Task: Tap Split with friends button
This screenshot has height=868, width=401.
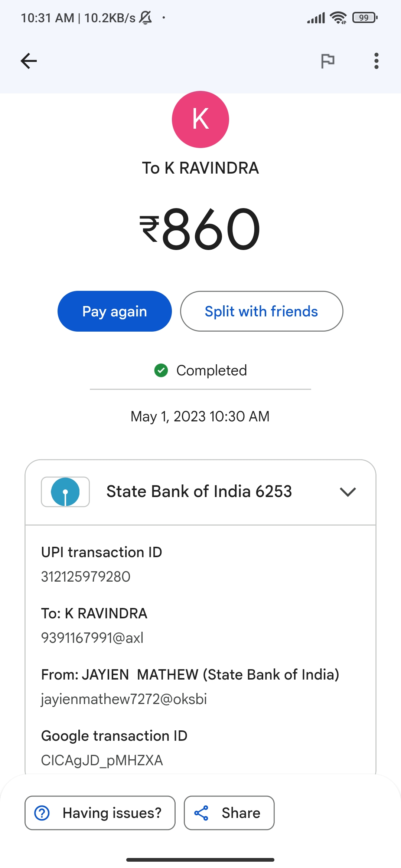Action: tap(261, 311)
